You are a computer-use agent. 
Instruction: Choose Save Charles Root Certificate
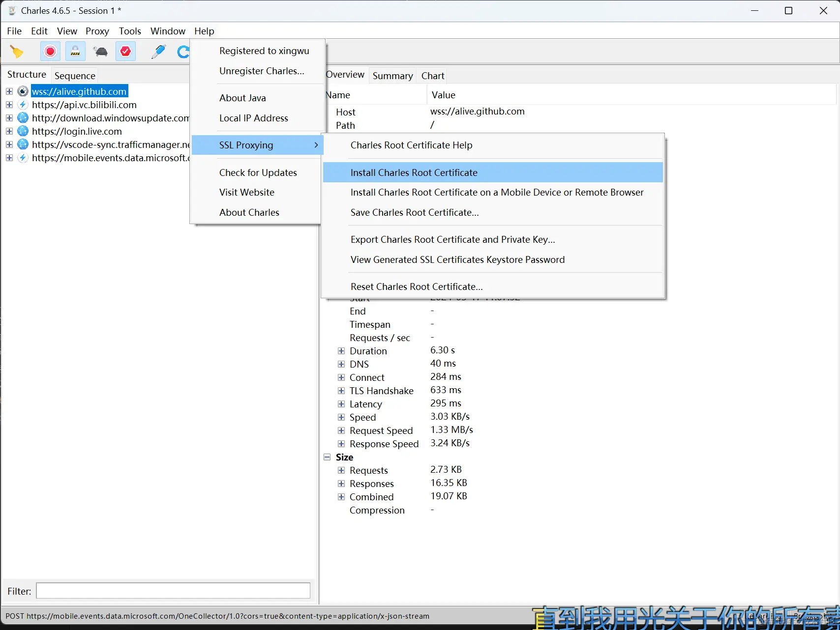[x=493, y=212]
